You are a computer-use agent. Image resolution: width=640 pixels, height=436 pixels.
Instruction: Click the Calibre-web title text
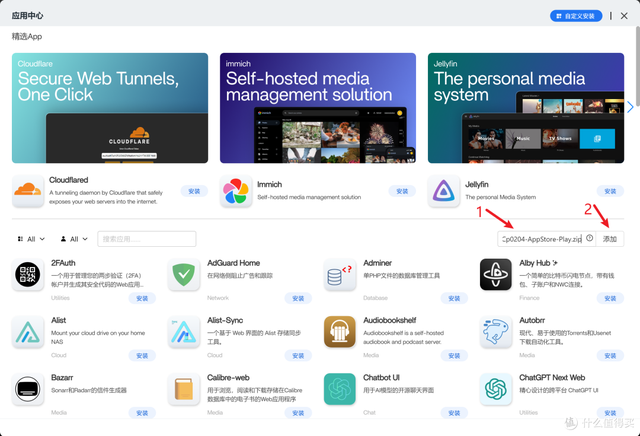tap(228, 378)
